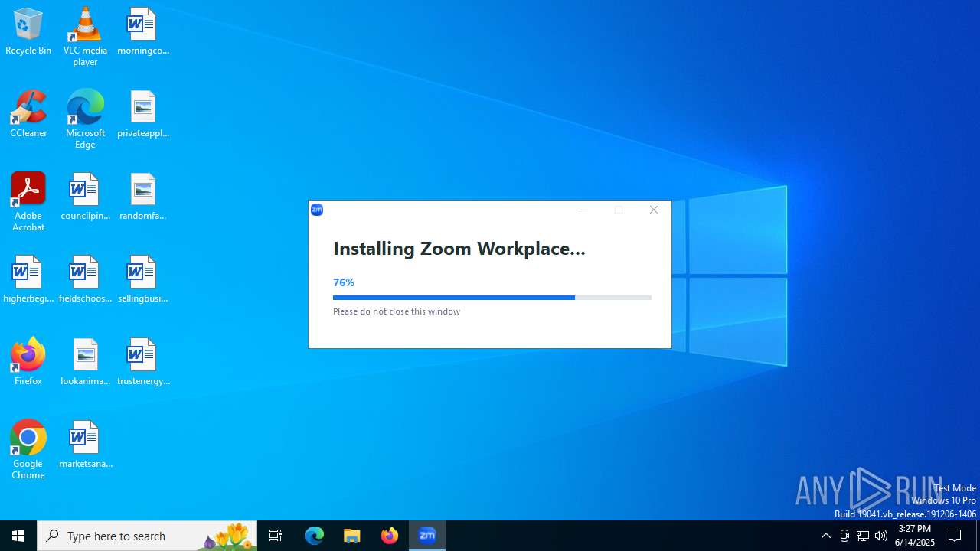
Task: Open the councilpin... Word document
Action: point(85,197)
